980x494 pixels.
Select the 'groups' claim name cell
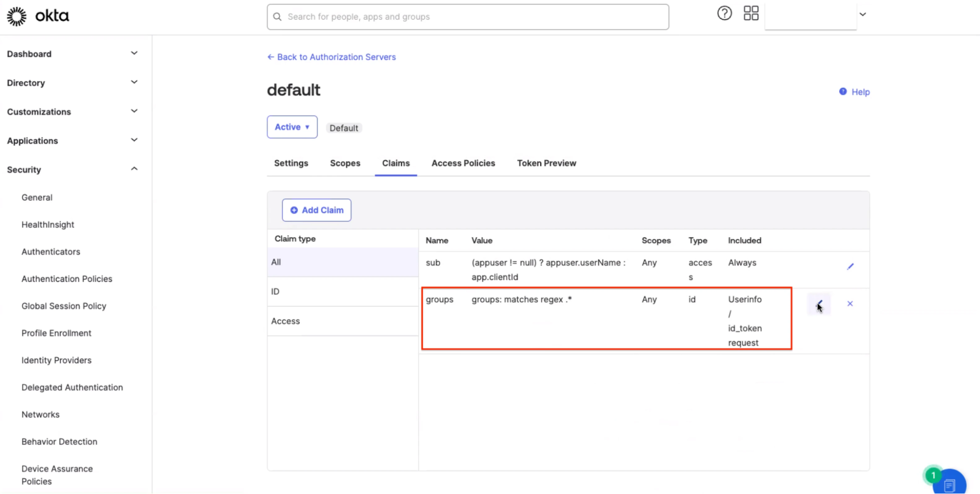(439, 299)
